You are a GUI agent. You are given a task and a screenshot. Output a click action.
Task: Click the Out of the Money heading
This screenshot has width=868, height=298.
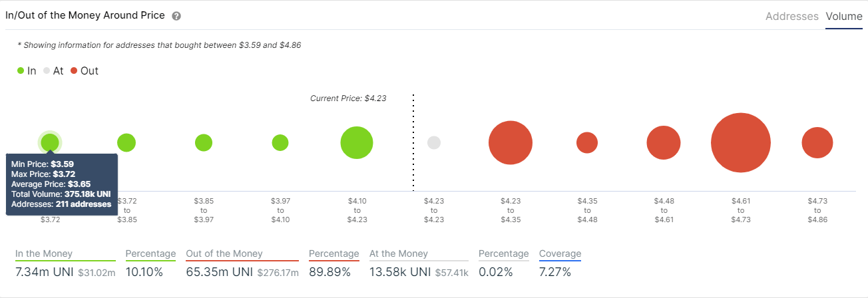[x=224, y=253]
